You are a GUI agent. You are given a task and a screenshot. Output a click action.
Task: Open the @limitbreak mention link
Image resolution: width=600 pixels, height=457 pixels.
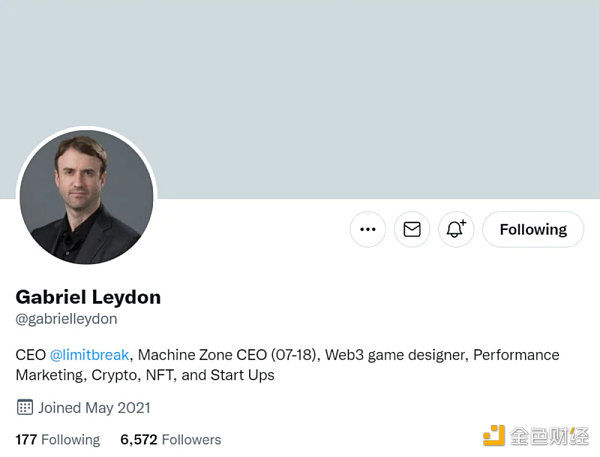89,355
